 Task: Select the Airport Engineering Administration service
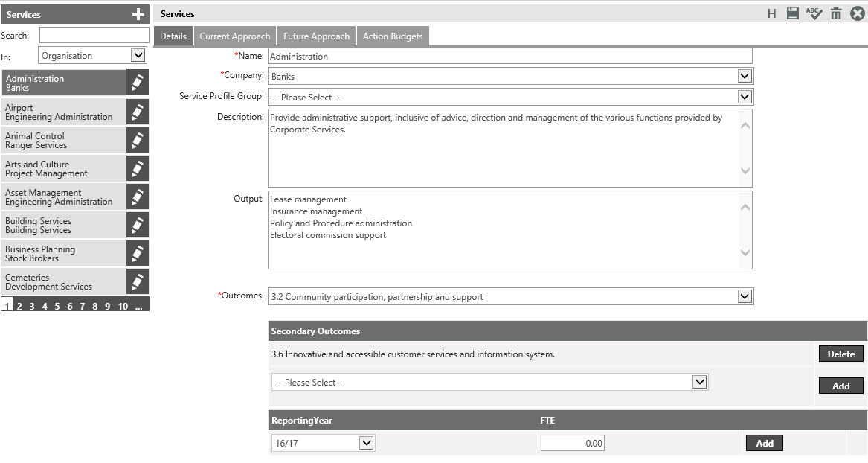(x=64, y=112)
